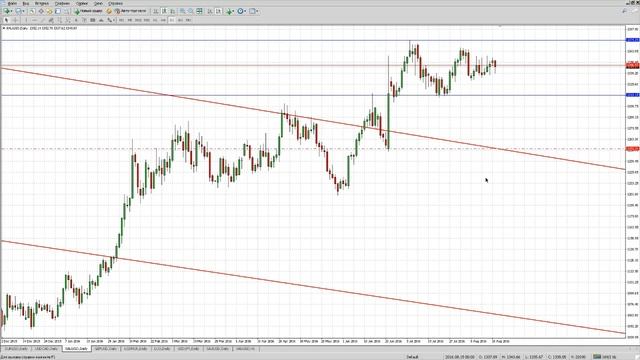Toggle chart auto scroll
640x360 pixels.
pyautogui.click(x=210, y=11)
